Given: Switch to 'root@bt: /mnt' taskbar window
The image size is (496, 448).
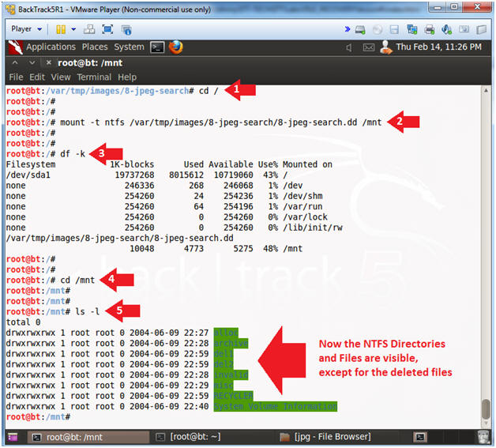Looking at the screenshot, I should pos(88,437).
